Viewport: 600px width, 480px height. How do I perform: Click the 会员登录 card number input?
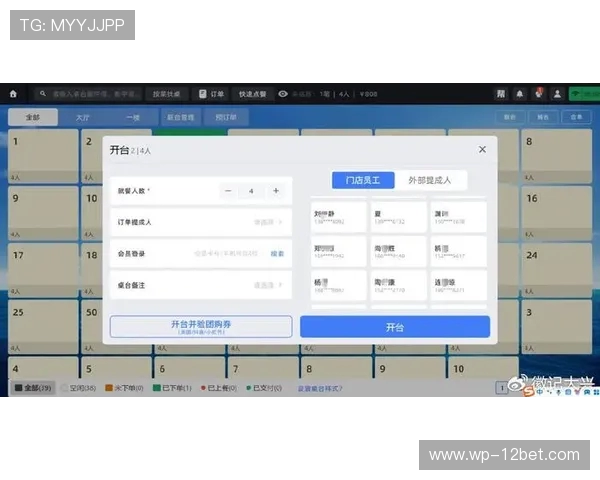coord(226,253)
